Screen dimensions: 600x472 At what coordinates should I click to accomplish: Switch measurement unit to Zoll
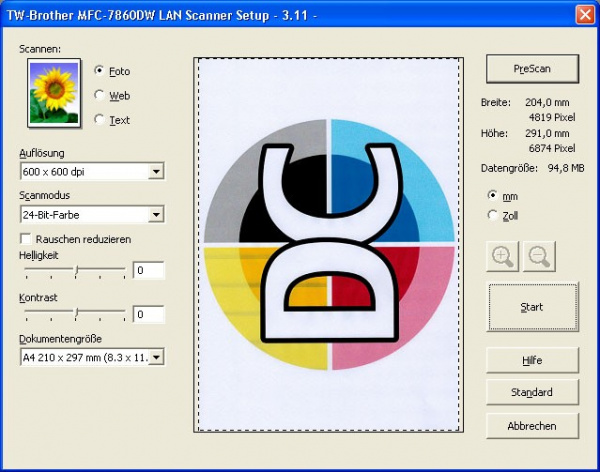click(492, 215)
